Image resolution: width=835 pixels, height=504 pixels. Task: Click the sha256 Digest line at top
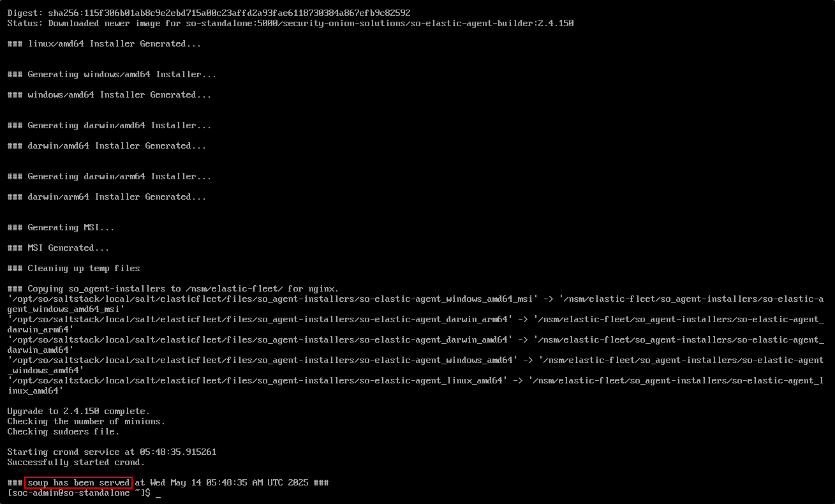coord(209,13)
